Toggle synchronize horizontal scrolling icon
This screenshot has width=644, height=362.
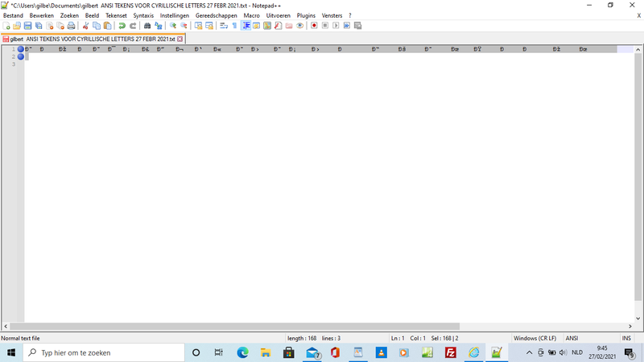(209, 26)
